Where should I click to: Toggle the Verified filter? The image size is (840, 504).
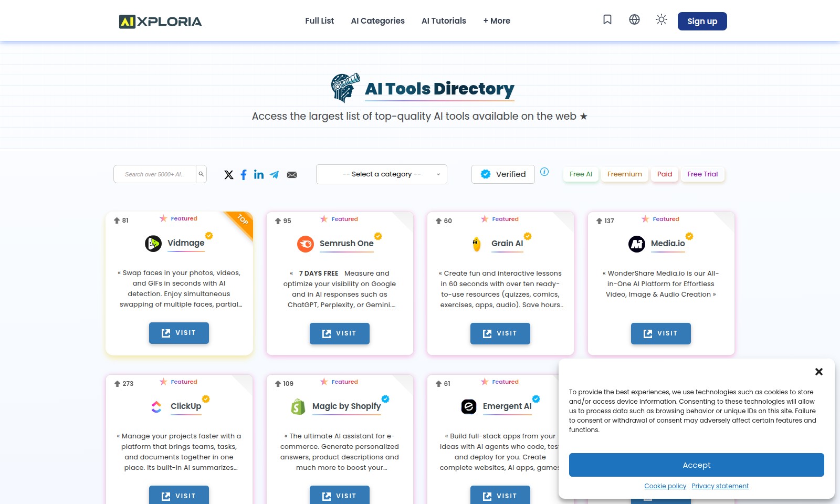click(x=503, y=174)
